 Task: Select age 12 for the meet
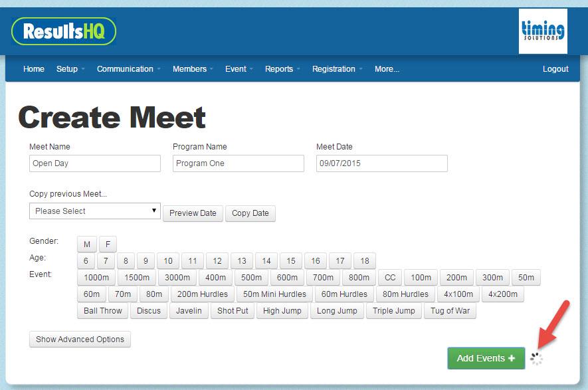point(217,260)
